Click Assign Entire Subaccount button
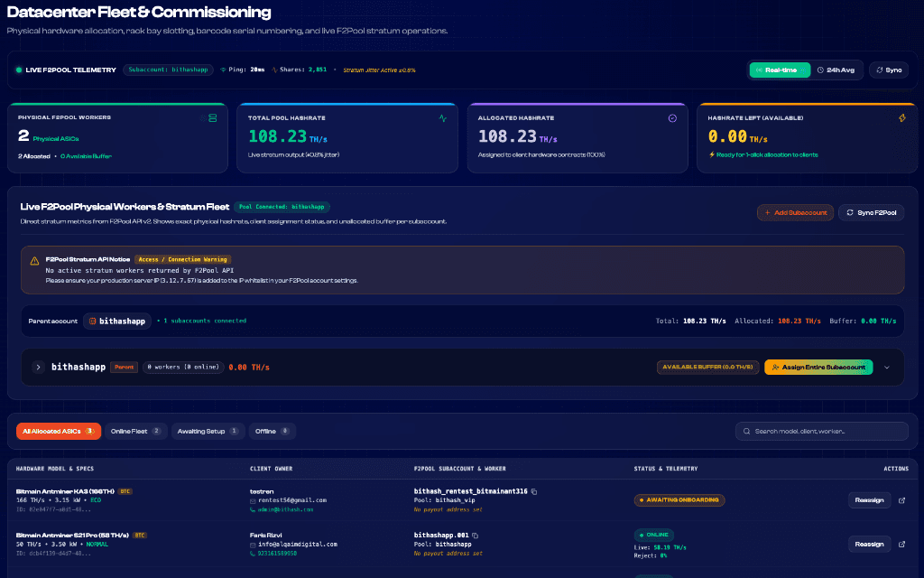 [x=818, y=367]
